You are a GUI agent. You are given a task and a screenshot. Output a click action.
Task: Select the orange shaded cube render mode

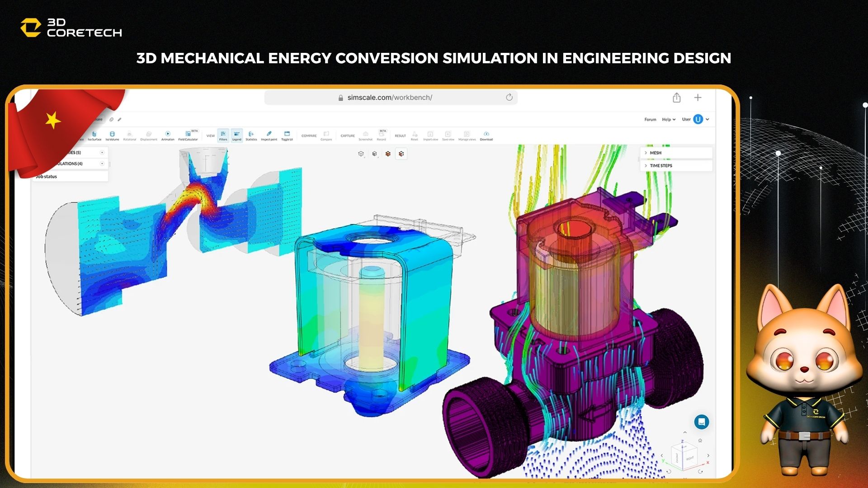pyautogui.click(x=388, y=154)
